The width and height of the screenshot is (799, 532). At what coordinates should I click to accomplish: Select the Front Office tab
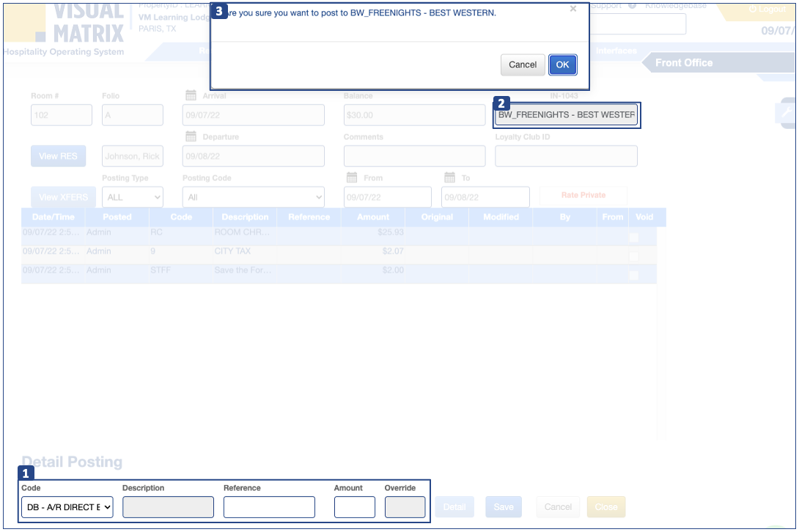pos(683,63)
